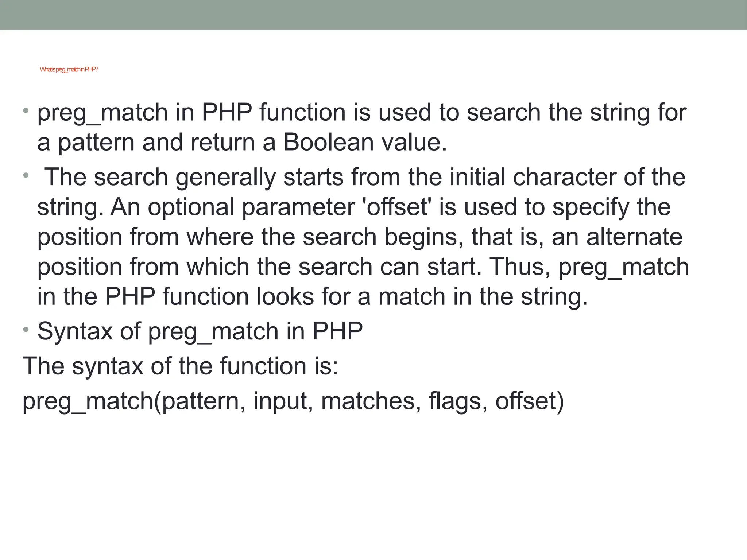747x560 pixels.
Task: Click the 'preg_match(pattern, input' syntax line
Action: 293,401
